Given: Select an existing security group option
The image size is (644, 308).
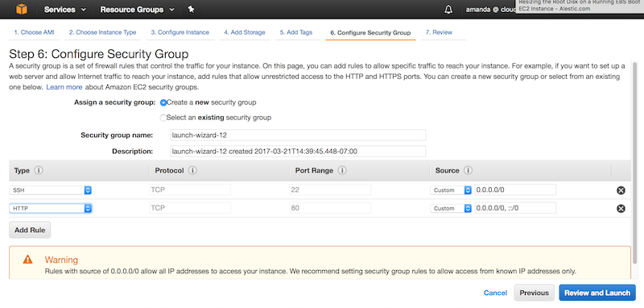Looking at the screenshot, I should [x=163, y=118].
